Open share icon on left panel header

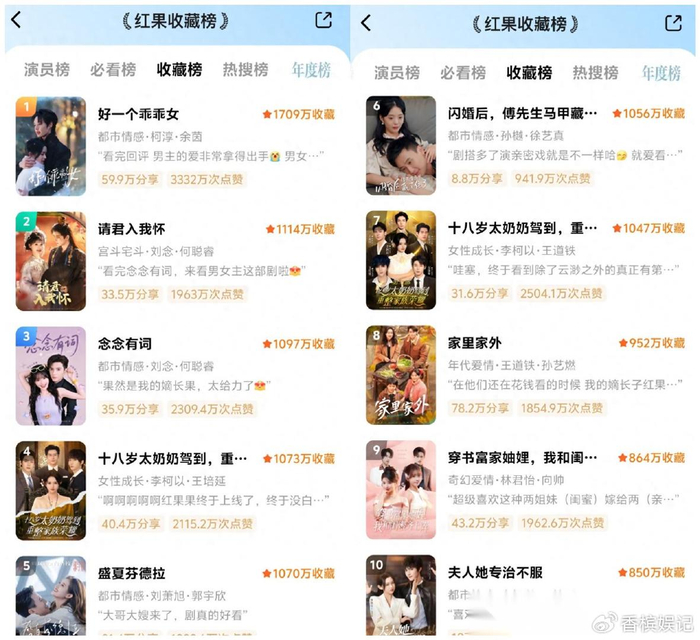click(324, 20)
